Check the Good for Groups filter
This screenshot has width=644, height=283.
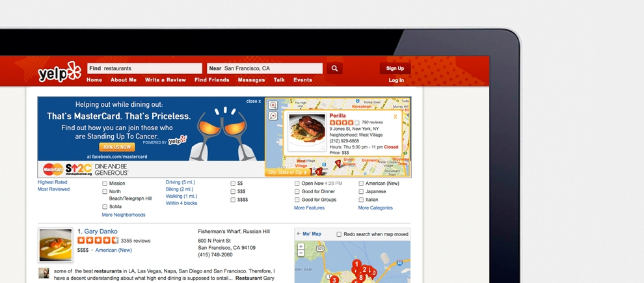point(297,200)
